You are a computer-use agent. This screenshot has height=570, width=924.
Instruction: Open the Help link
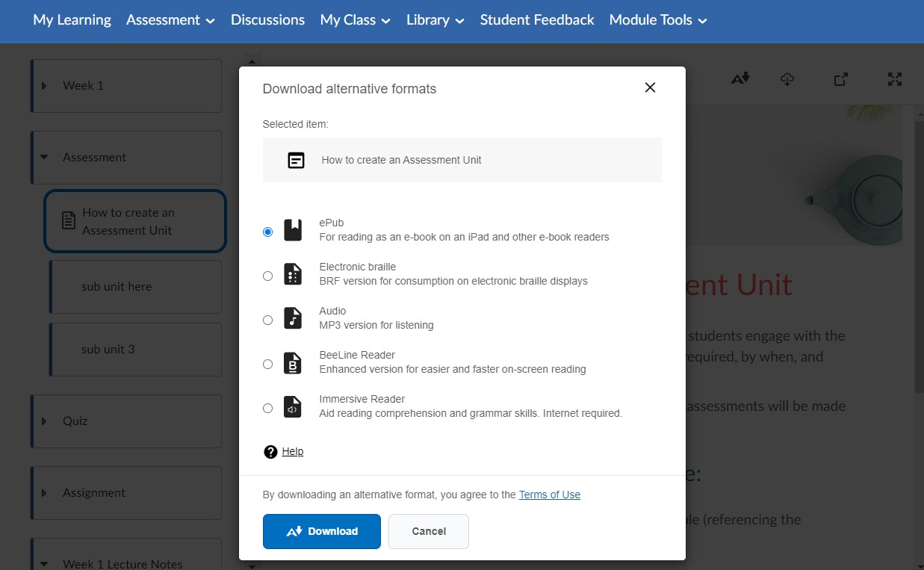tap(293, 451)
